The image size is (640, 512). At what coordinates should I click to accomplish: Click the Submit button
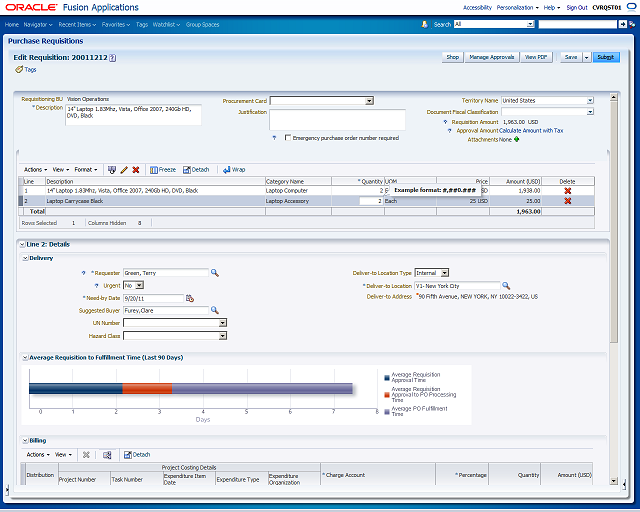pos(606,58)
